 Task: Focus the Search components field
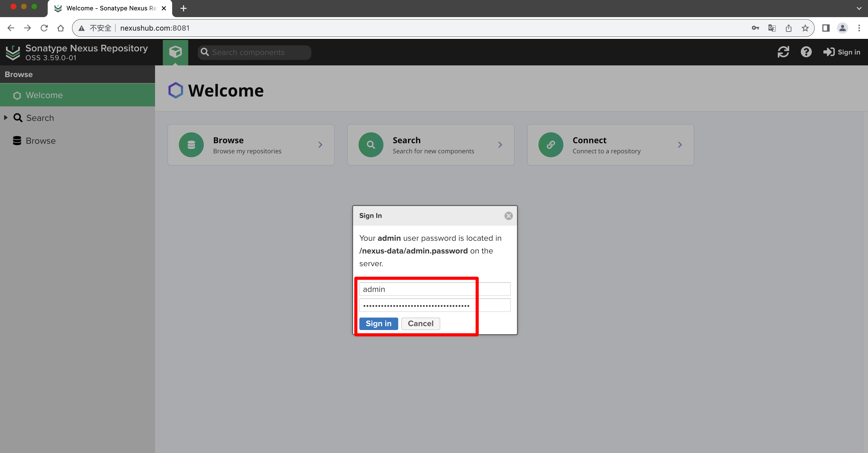(254, 52)
